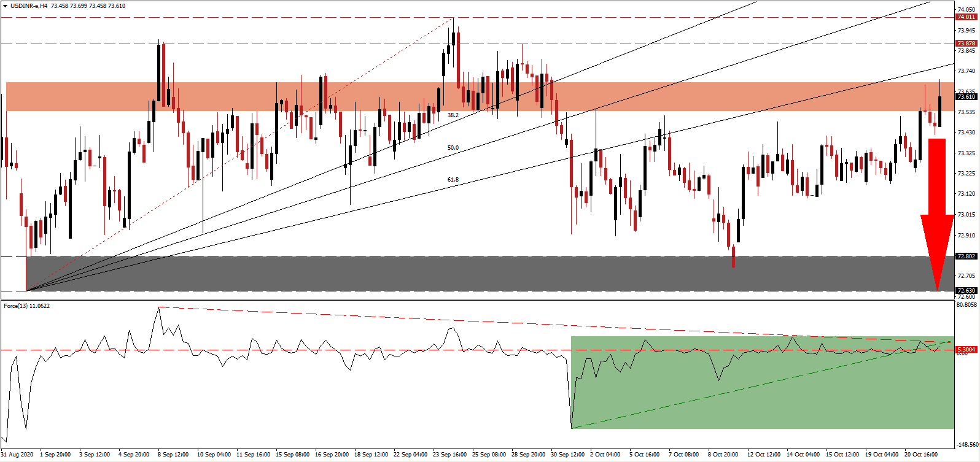Click the 74.011 red price label
The height and width of the screenshot is (462, 980).
tap(966, 17)
